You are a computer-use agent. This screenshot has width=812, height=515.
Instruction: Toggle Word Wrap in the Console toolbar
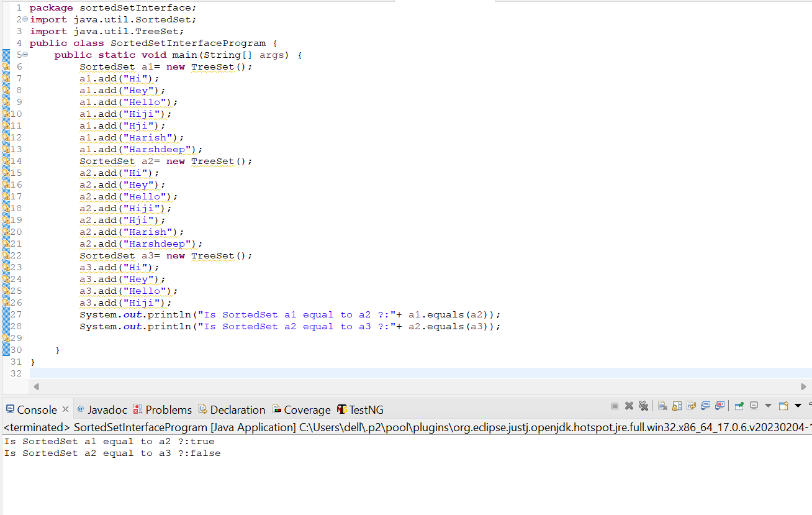click(691, 406)
